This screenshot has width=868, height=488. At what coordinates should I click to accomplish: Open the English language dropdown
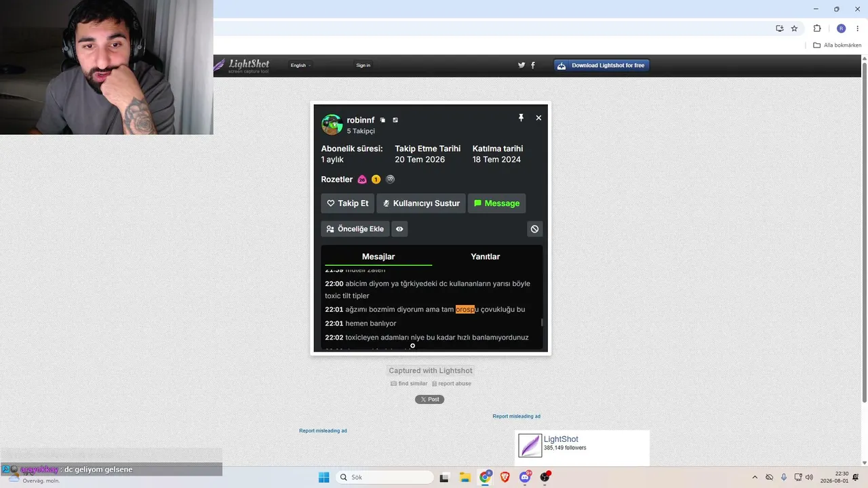click(x=300, y=65)
